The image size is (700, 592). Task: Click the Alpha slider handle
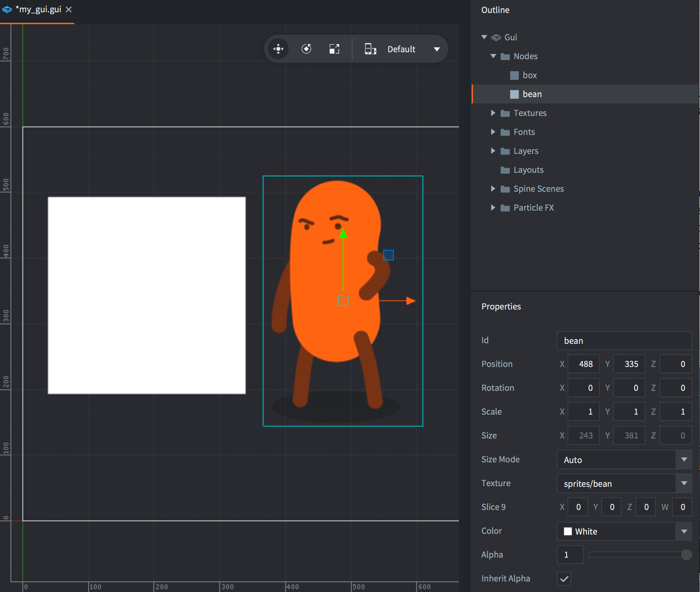coord(686,555)
